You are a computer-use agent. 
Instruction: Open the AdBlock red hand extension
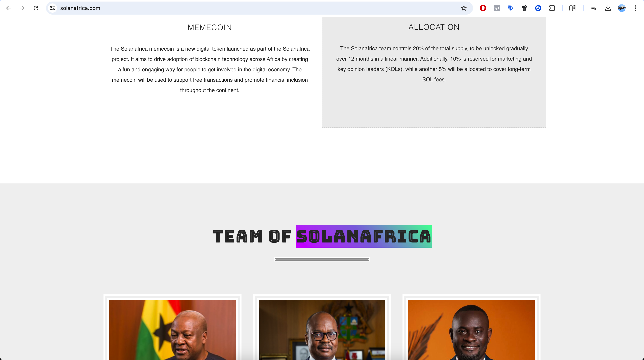coord(483,8)
